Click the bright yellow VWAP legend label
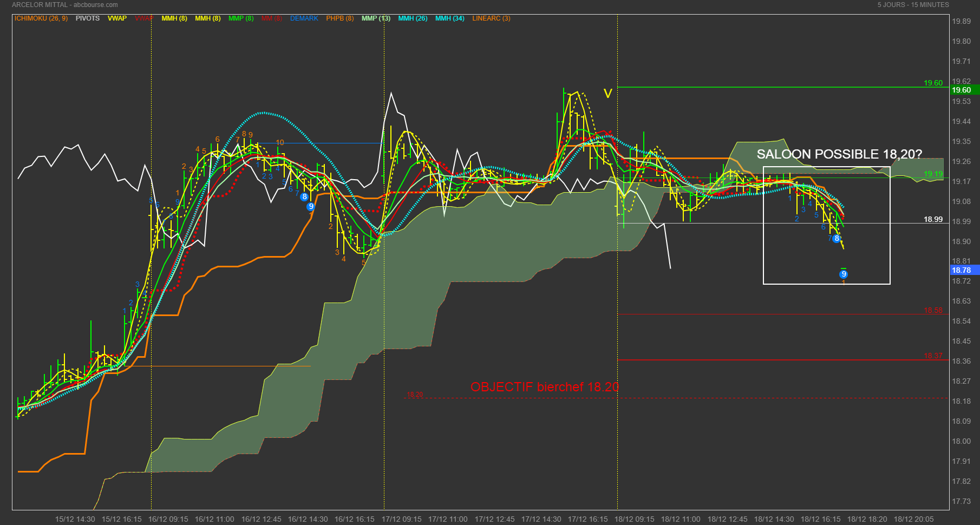Image resolution: width=980 pixels, height=525 pixels. click(x=117, y=18)
